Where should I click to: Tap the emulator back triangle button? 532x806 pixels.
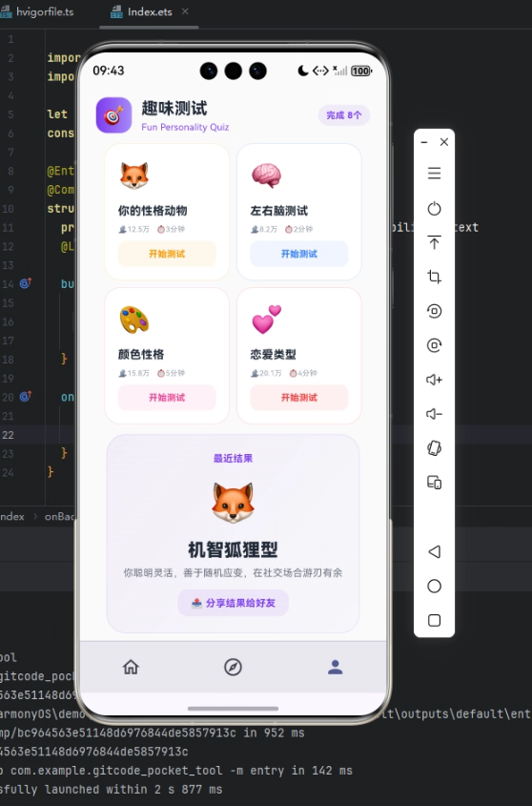[x=434, y=551]
